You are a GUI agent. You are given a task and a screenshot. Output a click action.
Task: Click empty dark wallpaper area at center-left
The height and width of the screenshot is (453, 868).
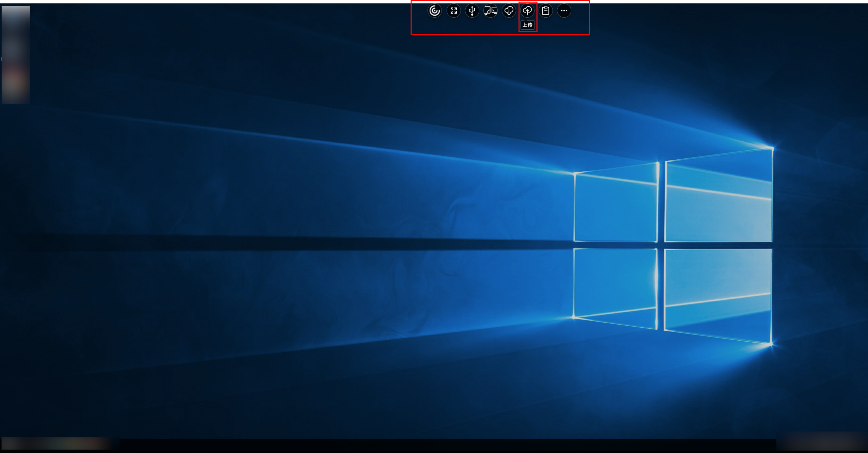[170, 204]
